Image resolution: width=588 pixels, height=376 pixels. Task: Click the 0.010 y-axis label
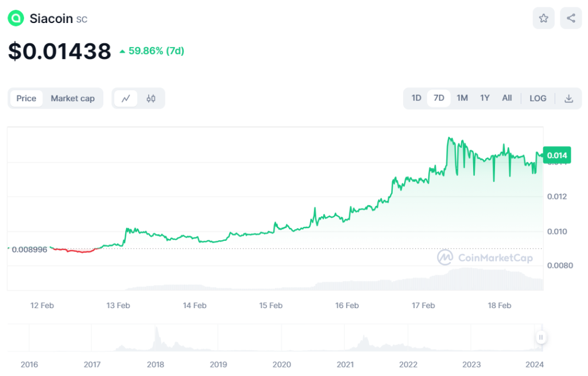[557, 231]
